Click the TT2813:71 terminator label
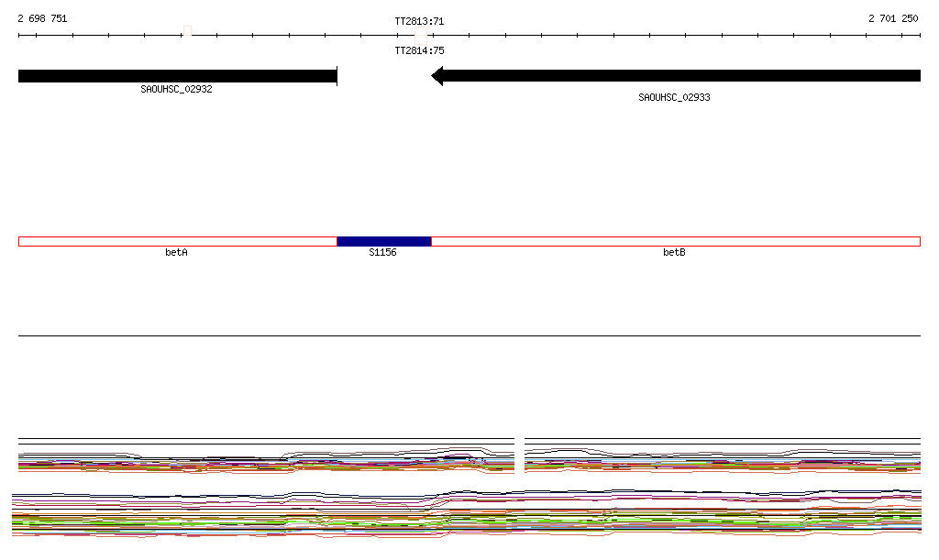 pos(419,22)
